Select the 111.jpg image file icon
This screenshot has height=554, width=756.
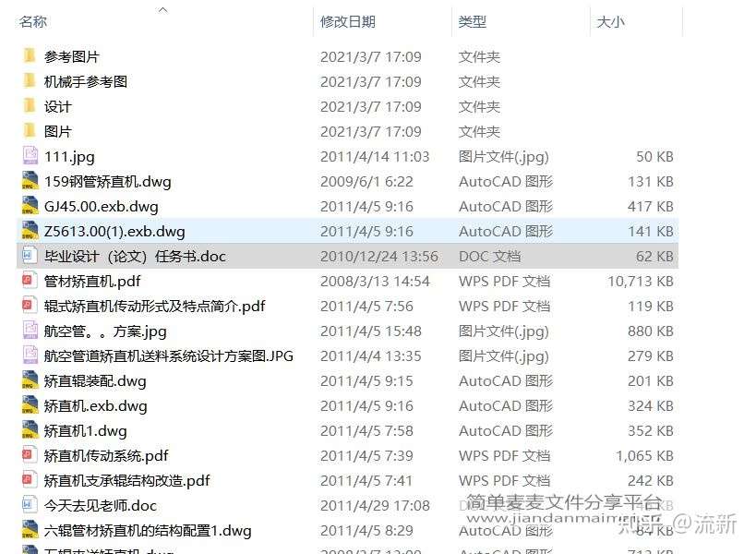(x=30, y=156)
